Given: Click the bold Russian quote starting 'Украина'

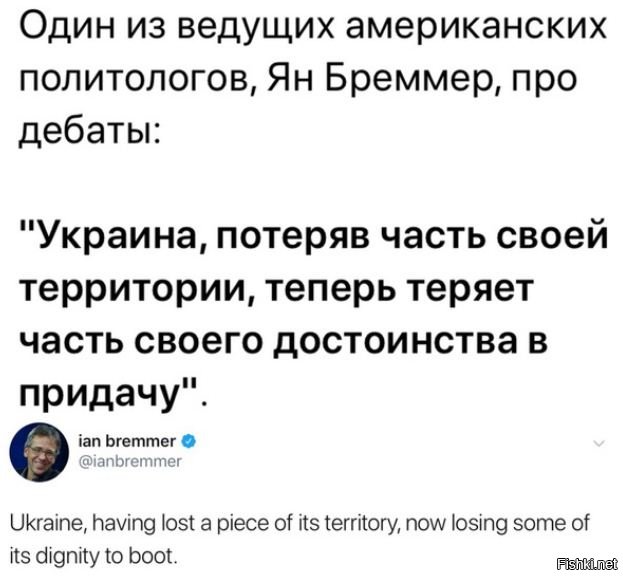Looking at the screenshot, I should 314,312.
